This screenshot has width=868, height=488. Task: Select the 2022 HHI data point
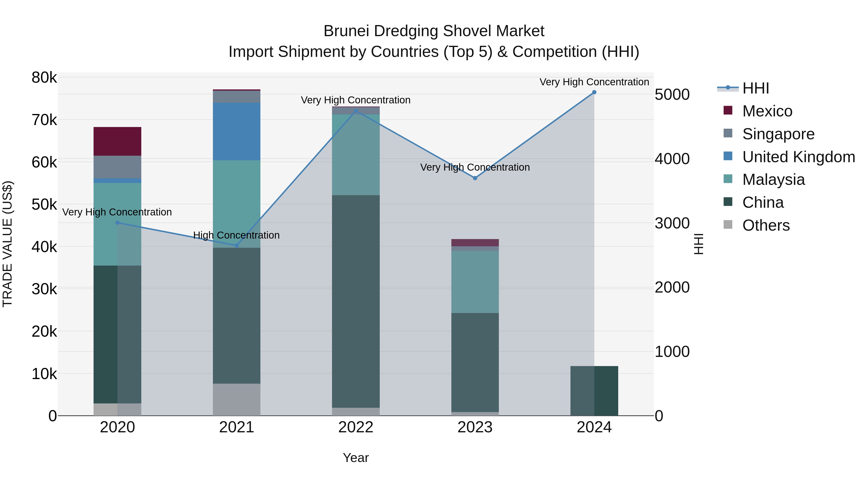(x=356, y=110)
